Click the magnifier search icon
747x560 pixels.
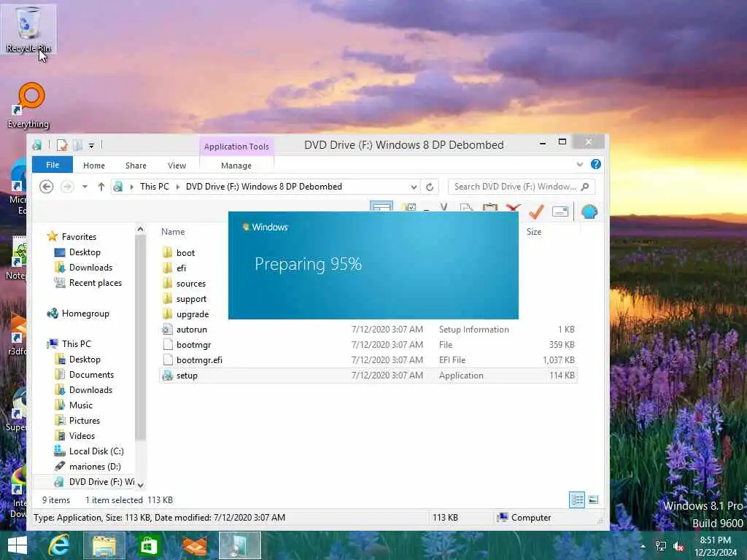pos(586,187)
